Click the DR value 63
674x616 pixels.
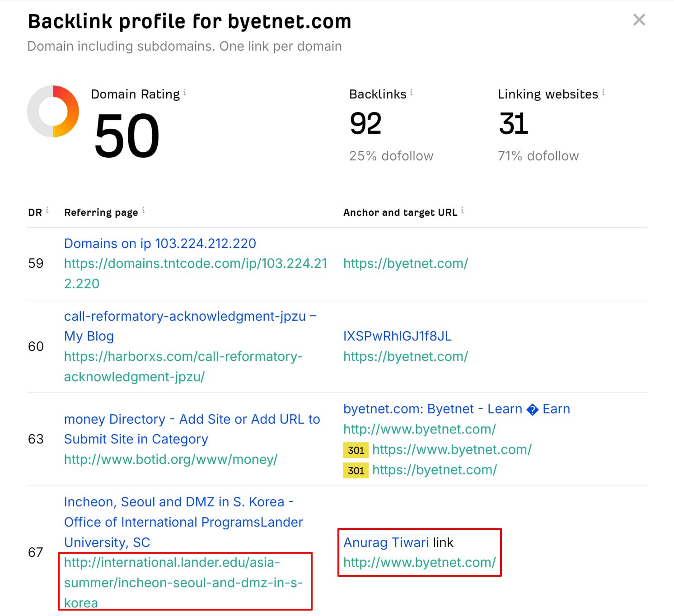tap(36, 439)
